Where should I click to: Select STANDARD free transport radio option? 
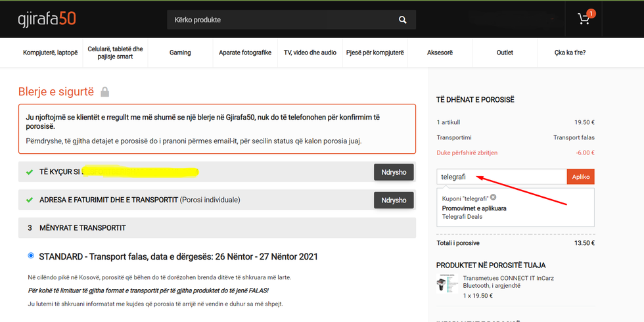(x=31, y=256)
